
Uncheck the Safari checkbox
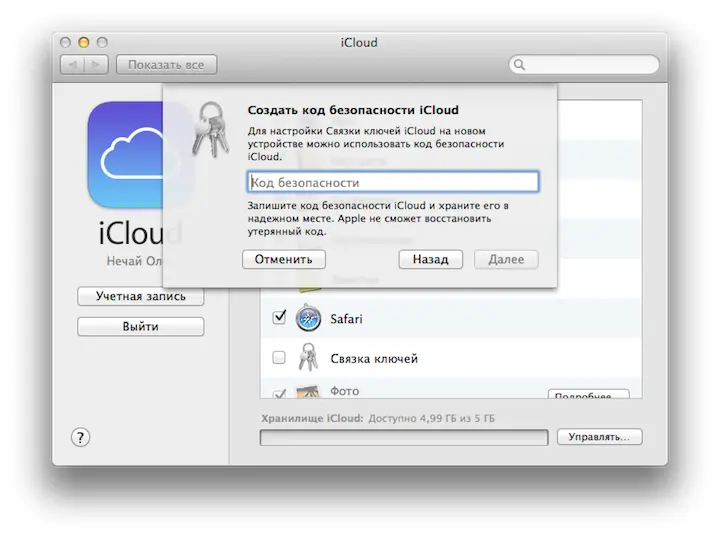279,317
